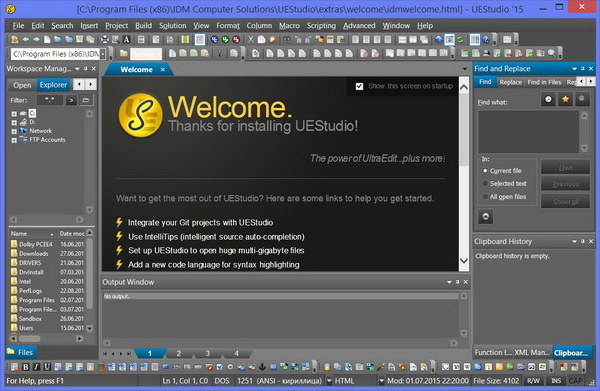Image resolution: width=600 pixels, height=391 pixels.
Task: Click the green UC icon in toolbar
Action: [225, 39]
